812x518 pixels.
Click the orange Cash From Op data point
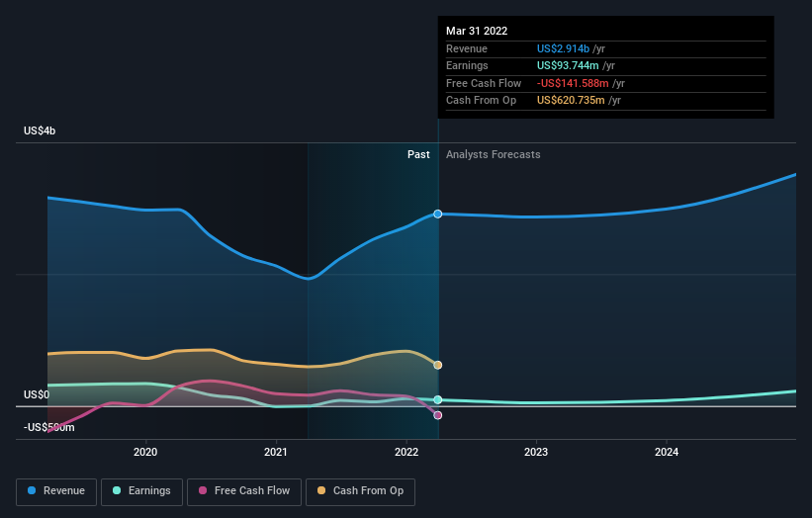(437, 365)
